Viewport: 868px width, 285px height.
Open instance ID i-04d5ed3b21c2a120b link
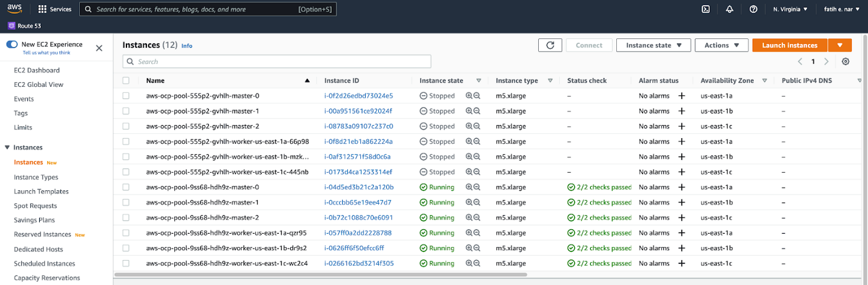click(358, 186)
